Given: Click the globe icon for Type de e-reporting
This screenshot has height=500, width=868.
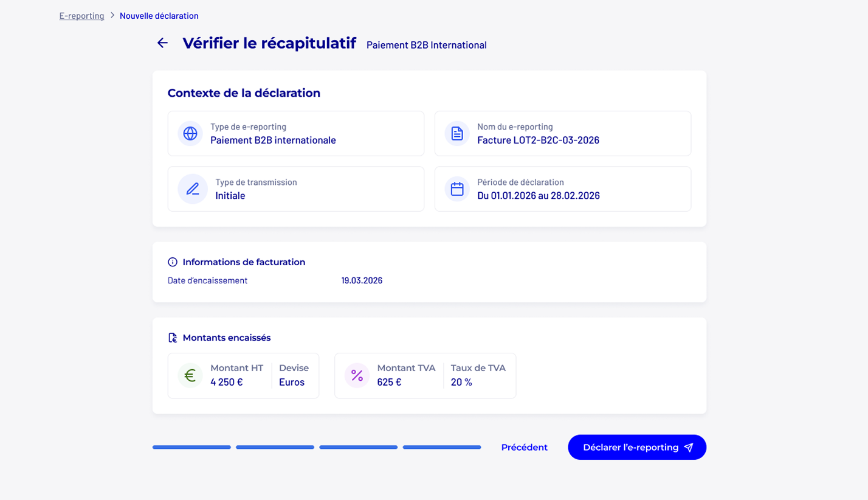Looking at the screenshot, I should (190, 133).
